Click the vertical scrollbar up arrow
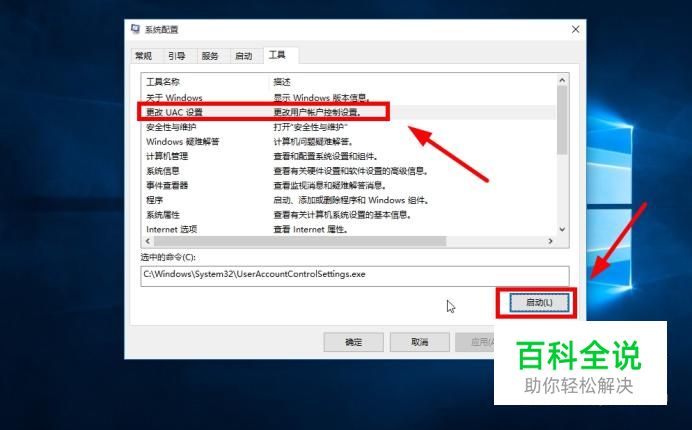The width and height of the screenshot is (692, 430). coord(562,80)
